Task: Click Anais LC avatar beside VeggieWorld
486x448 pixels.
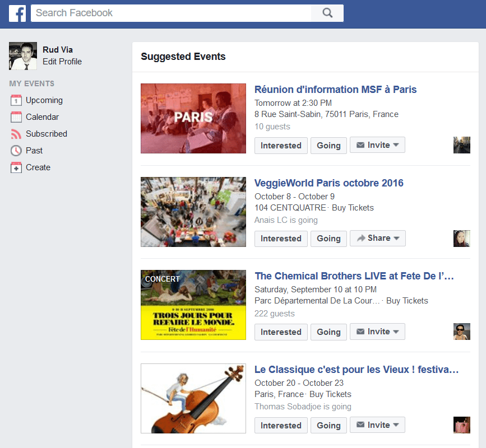Action: click(462, 239)
